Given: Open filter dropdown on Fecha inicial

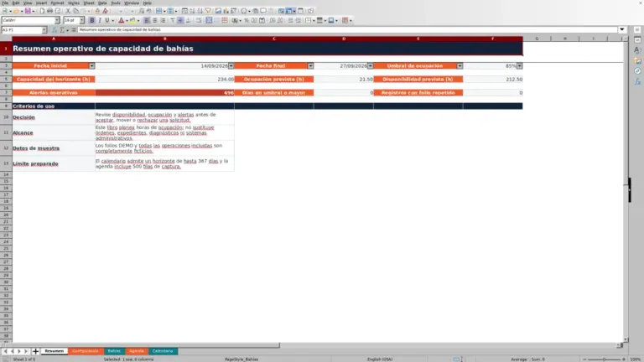Looking at the screenshot, I should coord(91,65).
